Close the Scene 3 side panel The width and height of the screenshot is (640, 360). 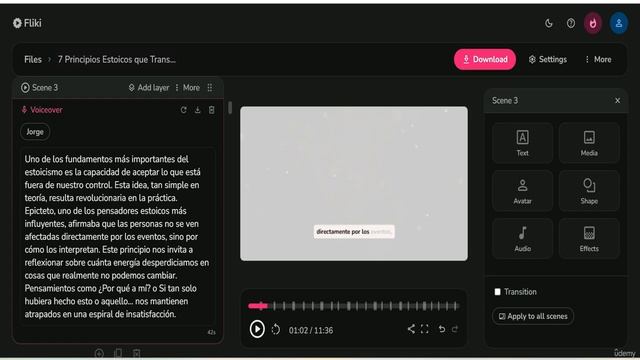pyautogui.click(x=618, y=100)
